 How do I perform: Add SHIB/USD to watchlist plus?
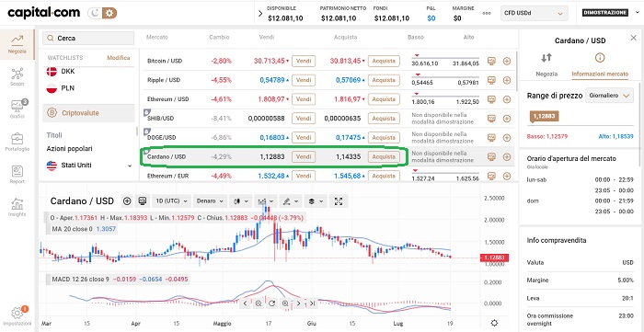click(x=507, y=119)
